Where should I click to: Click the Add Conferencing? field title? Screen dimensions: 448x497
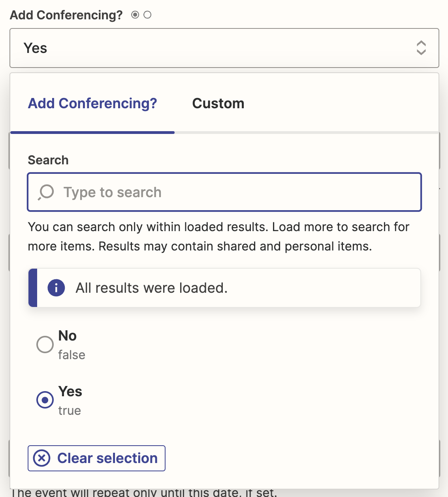pyautogui.click(x=66, y=15)
